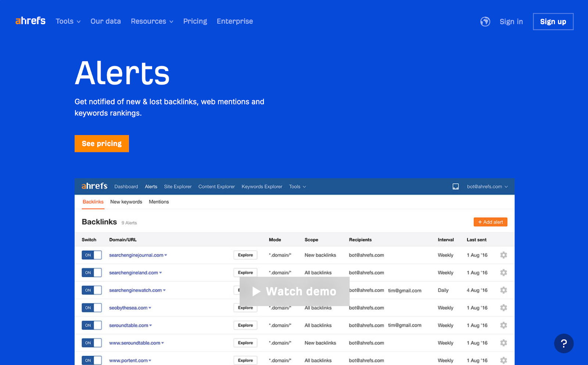Toggle the ON switch for searchengineland.com

pyautogui.click(x=92, y=273)
